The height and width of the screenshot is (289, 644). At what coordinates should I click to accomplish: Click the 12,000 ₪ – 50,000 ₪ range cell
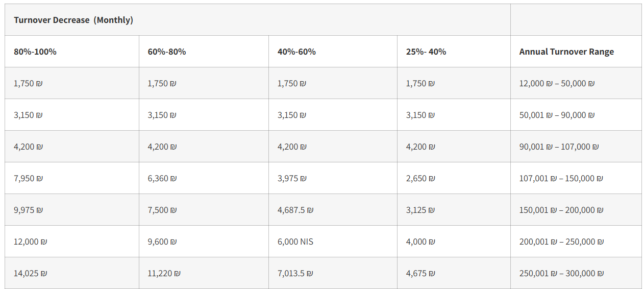(557, 83)
